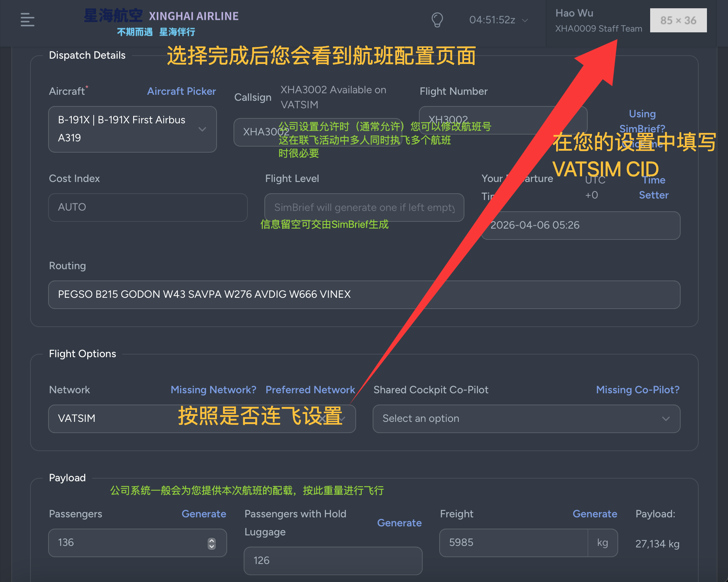The width and height of the screenshot is (728, 582).
Task: Expand the 04:51:52z time dropdown
Action: (499, 20)
